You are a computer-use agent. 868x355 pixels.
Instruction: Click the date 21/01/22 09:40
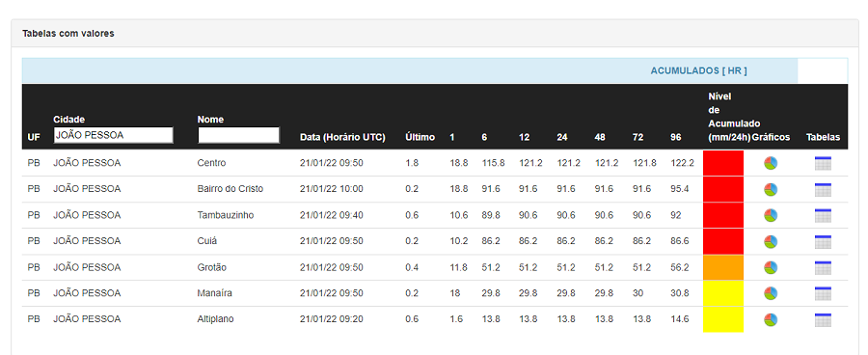coord(332,215)
